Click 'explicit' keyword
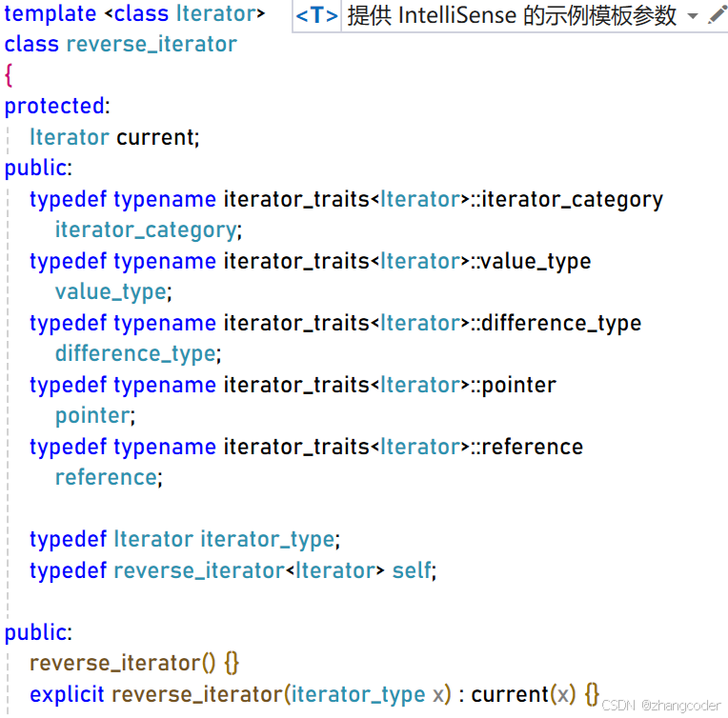Screen dimensions: 728x718 coord(67,695)
